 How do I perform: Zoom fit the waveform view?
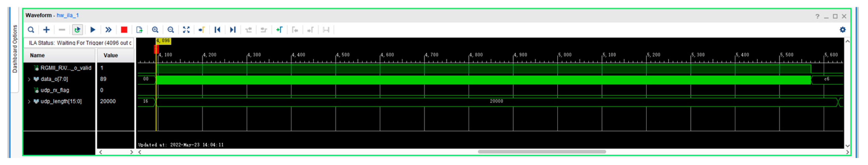pyautogui.click(x=186, y=30)
